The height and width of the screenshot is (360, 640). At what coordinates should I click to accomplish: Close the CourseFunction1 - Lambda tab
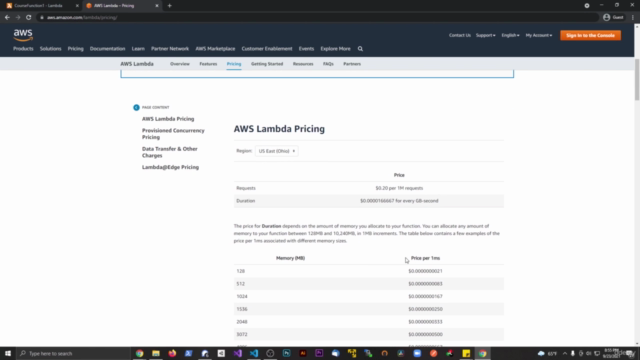click(77, 6)
